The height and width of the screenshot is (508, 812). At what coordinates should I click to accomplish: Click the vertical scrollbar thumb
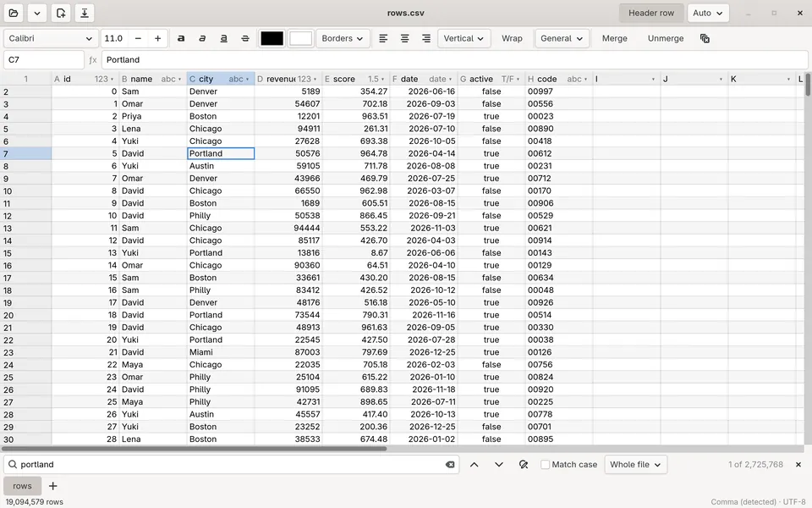coord(808,85)
